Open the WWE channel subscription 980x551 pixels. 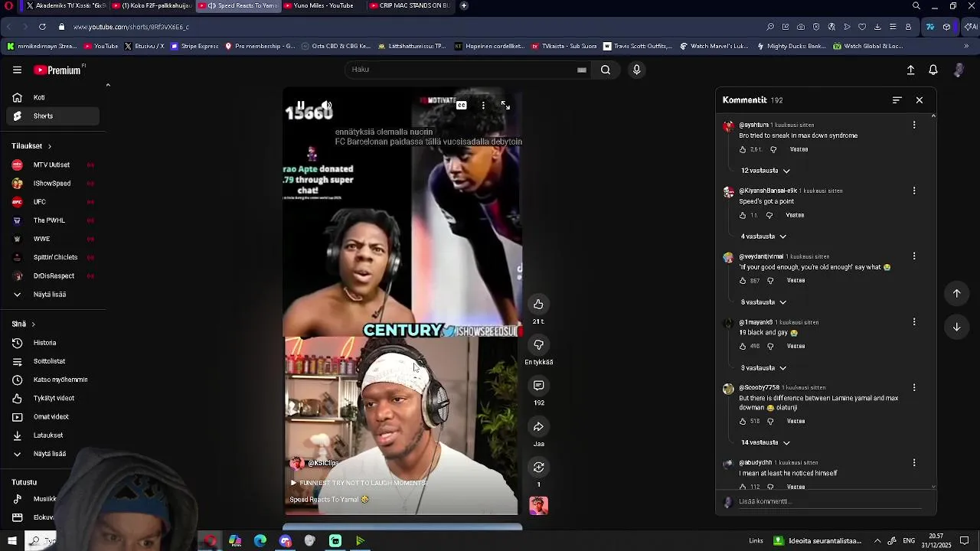coord(54,239)
